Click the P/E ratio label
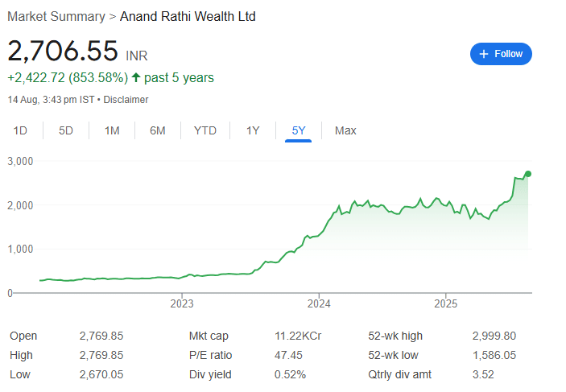This screenshot has height=392, width=566. tap(210, 355)
